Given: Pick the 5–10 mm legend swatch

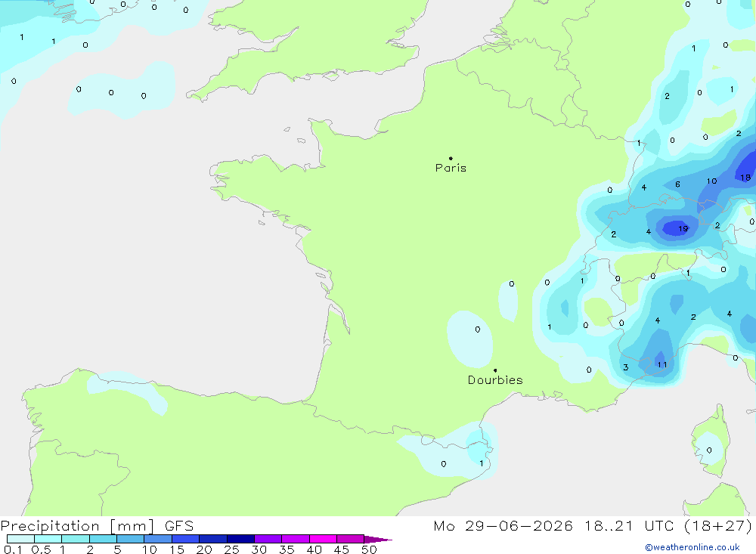Looking at the screenshot, I should 131,539.
